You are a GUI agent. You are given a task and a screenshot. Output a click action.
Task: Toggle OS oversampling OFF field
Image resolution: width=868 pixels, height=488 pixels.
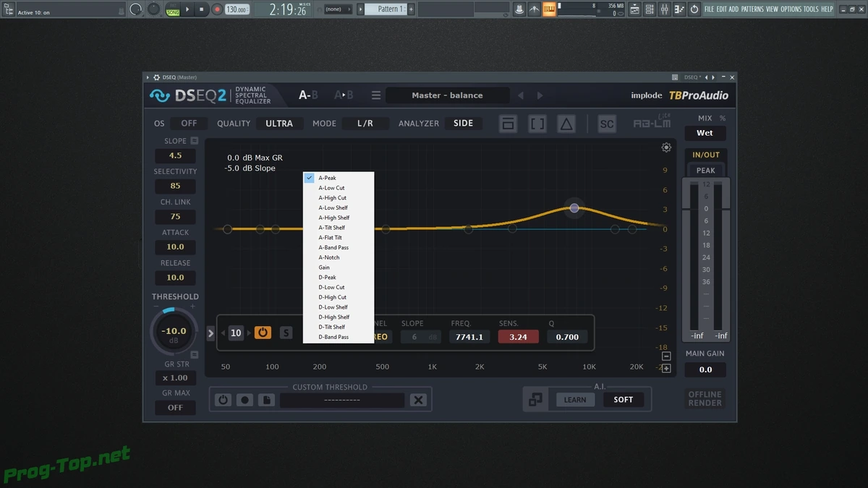[189, 124]
